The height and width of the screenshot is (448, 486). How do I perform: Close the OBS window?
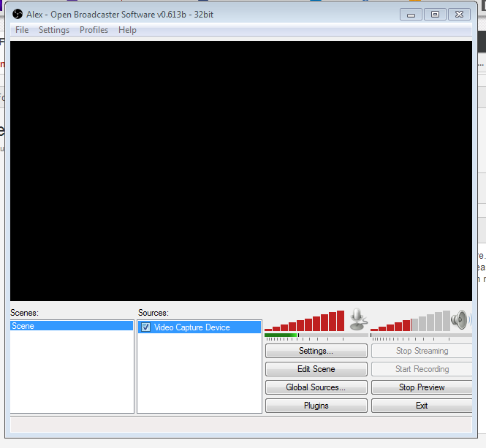(460, 15)
